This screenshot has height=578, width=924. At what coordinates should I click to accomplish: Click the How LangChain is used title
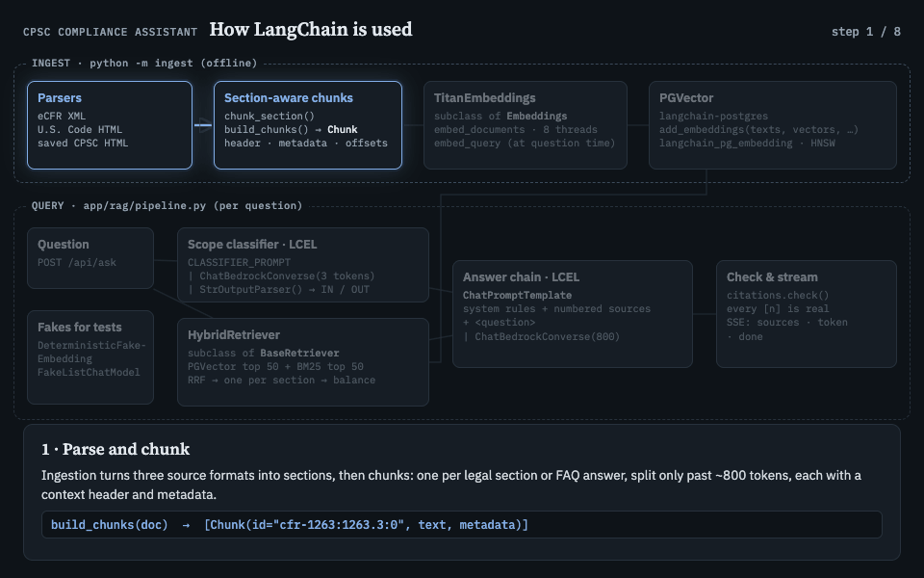click(311, 30)
